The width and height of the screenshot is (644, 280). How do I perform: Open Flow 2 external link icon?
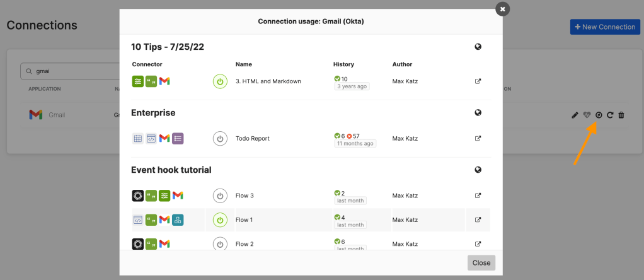click(x=478, y=244)
